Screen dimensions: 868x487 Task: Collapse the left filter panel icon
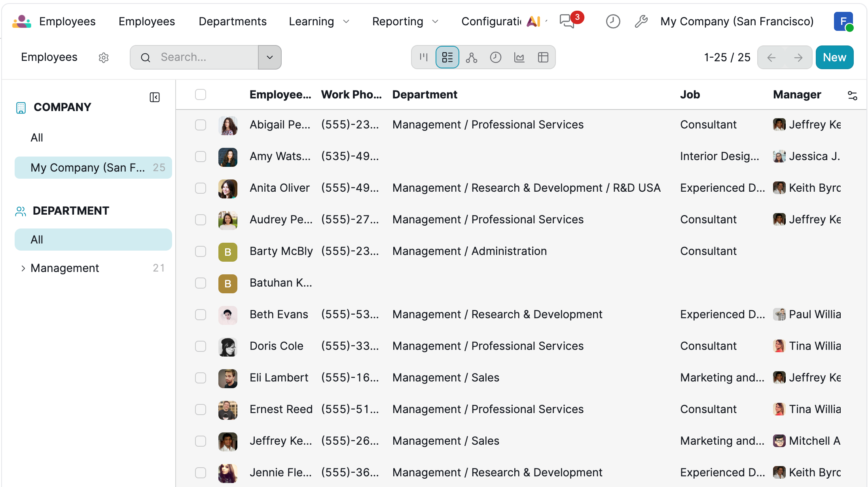click(155, 97)
